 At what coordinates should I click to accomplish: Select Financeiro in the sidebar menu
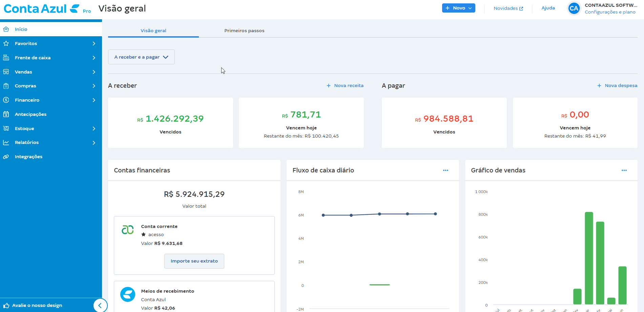[x=51, y=100]
